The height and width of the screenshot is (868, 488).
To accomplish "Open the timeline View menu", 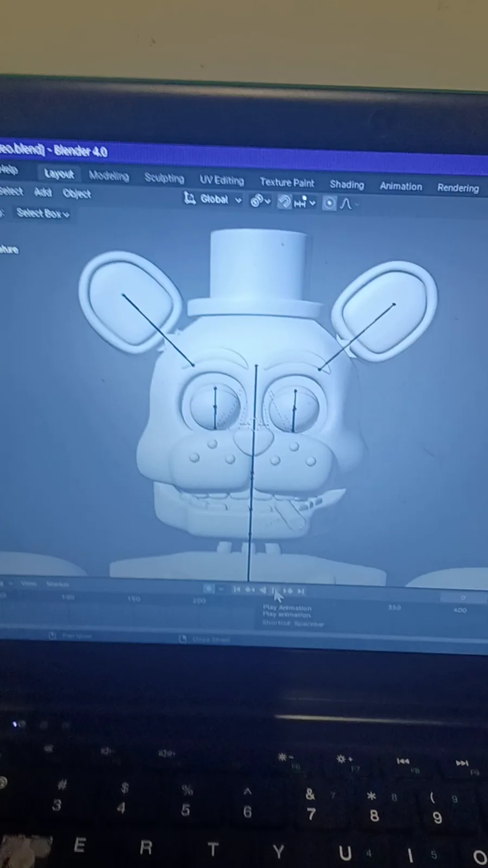I will (x=28, y=584).
